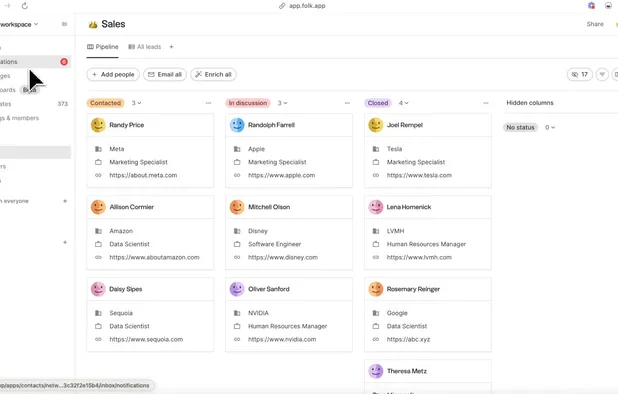Click the plus beside 'everyone' in sidebar
618x394 pixels.
65,201
